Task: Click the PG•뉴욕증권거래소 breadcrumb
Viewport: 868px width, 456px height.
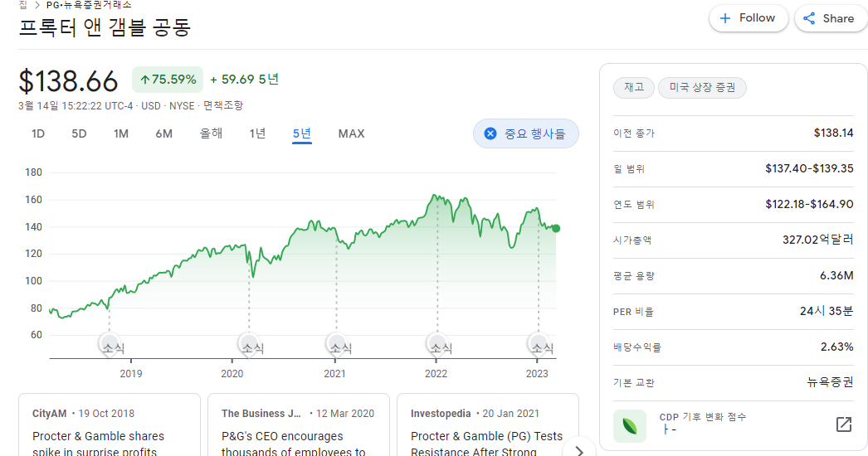Action: click(x=89, y=4)
